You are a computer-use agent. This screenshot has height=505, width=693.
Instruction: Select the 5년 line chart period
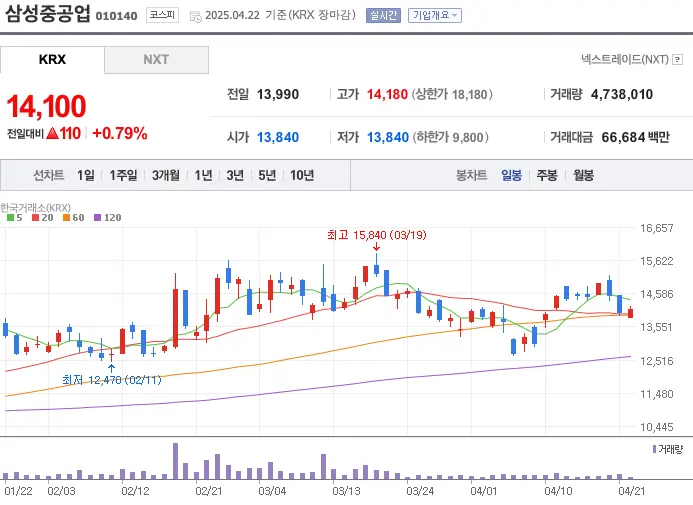pyautogui.click(x=267, y=175)
